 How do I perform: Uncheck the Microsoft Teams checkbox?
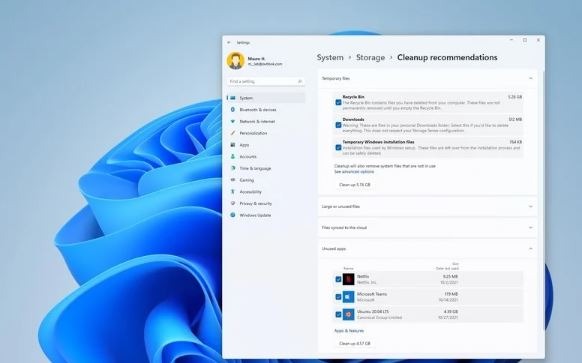[x=338, y=297]
